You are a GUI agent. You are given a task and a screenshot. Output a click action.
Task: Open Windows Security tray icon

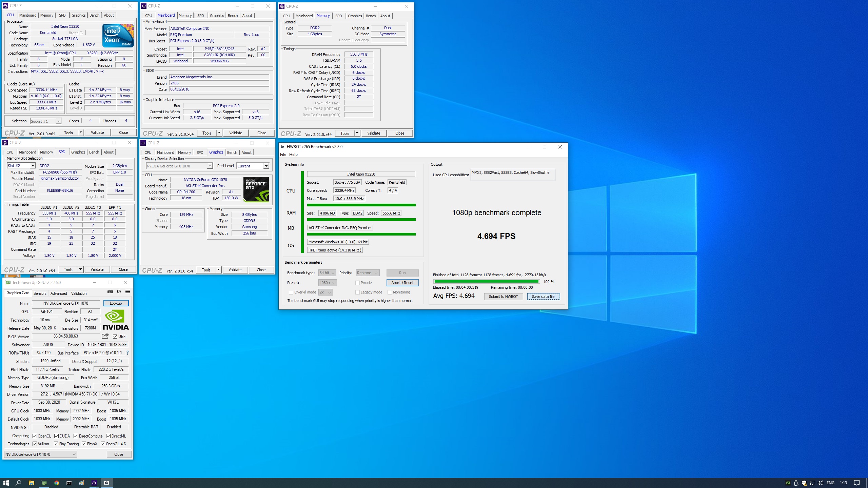[x=804, y=483]
